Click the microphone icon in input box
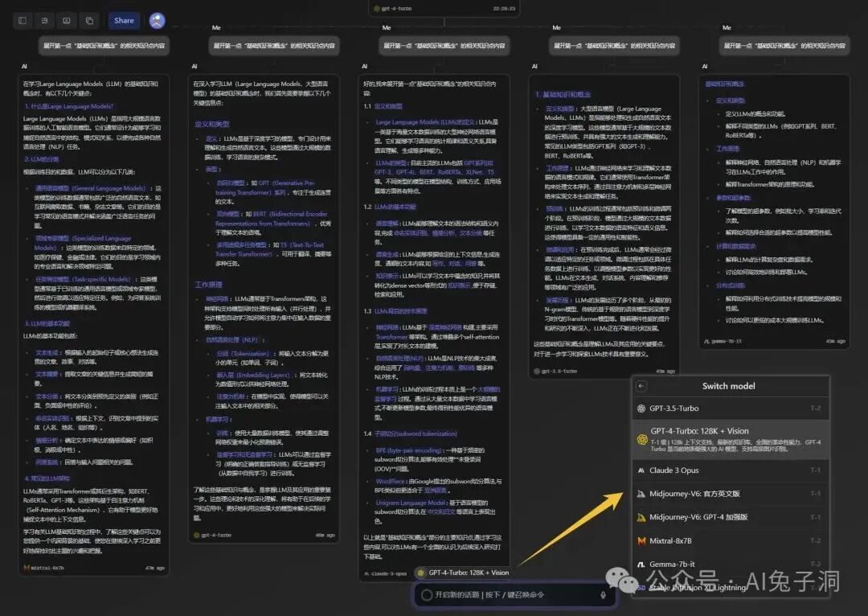The height and width of the screenshot is (616, 868). click(x=603, y=595)
